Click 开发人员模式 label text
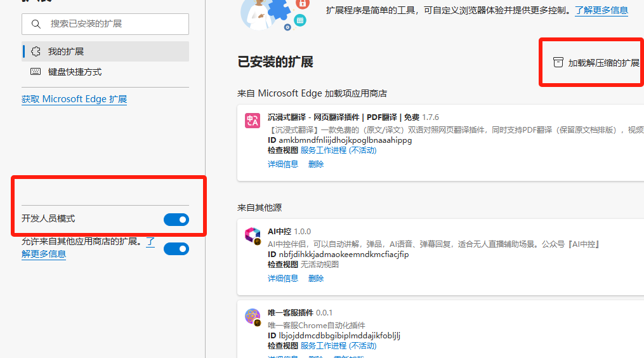Image resolution: width=644 pixels, height=358 pixels. (x=48, y=218)
